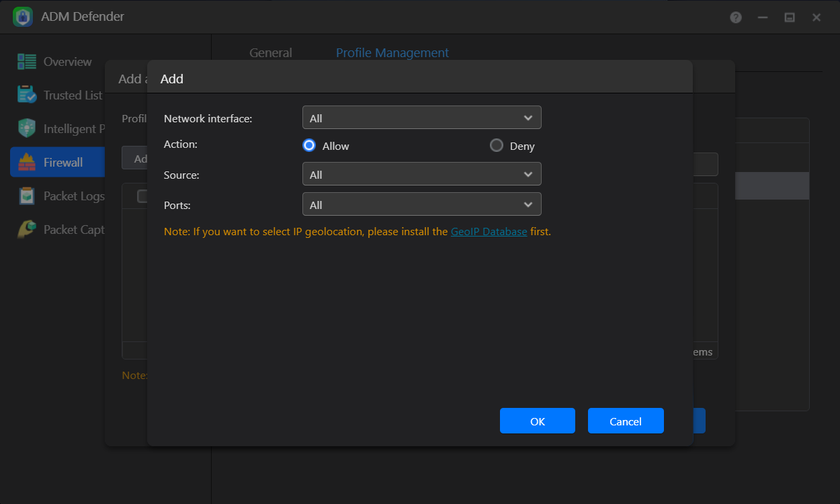The image size is (840, 504).
Task: Click the 'Action:' label
Action: [181, 144]
